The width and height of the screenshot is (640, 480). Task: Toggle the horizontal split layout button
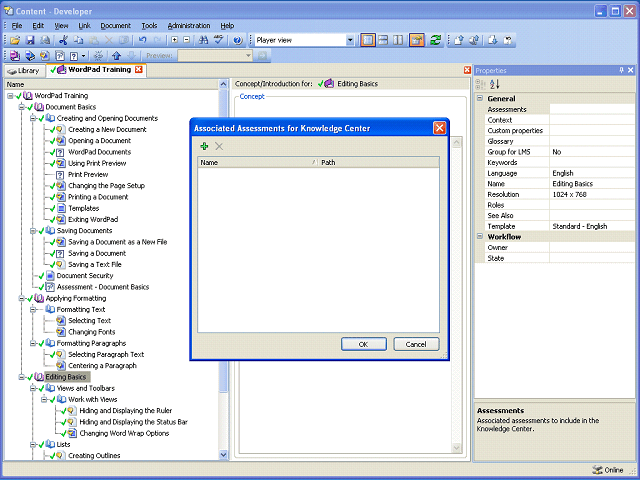point(383,40)
